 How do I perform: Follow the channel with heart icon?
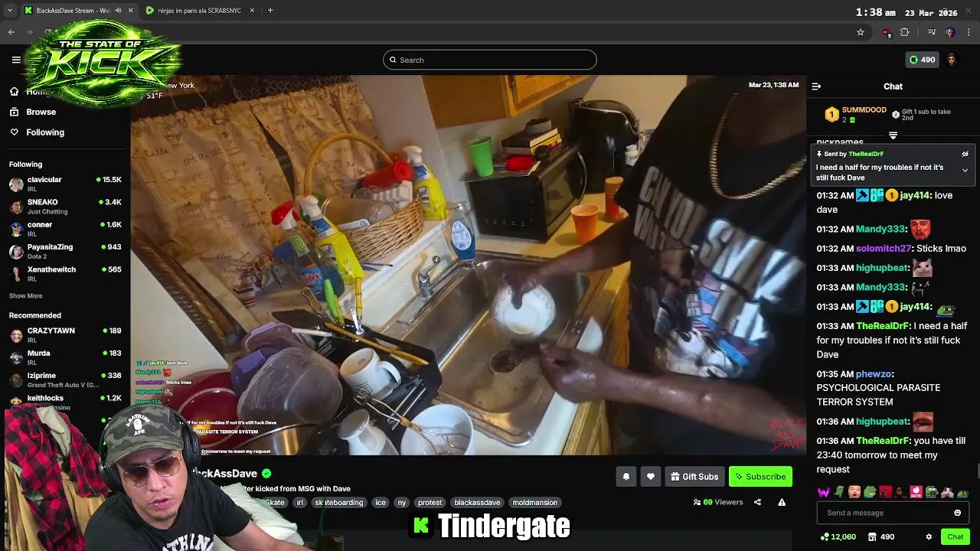650,477
